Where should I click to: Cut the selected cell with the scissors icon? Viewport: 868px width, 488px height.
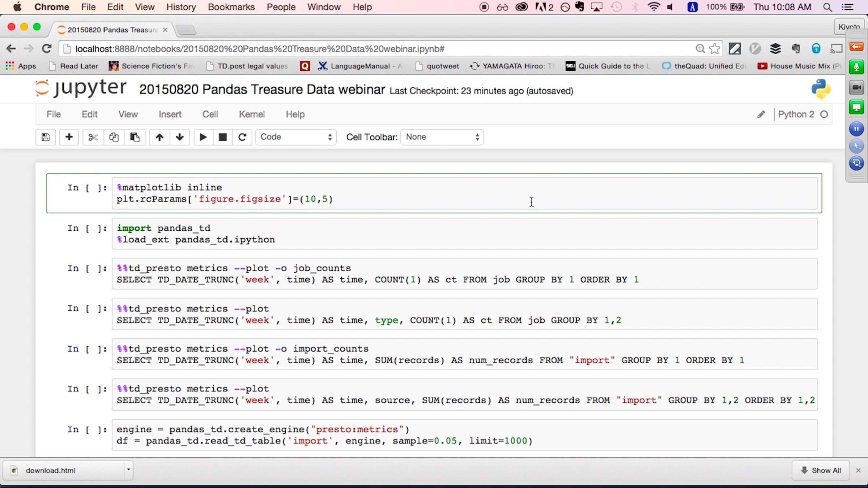point(93,137)
